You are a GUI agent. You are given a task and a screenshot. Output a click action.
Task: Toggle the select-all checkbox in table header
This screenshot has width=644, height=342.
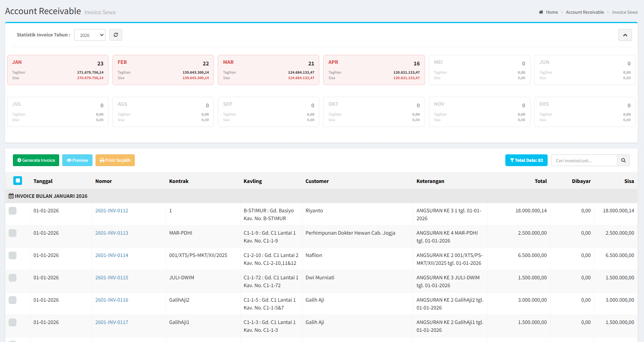coord(18,181)
